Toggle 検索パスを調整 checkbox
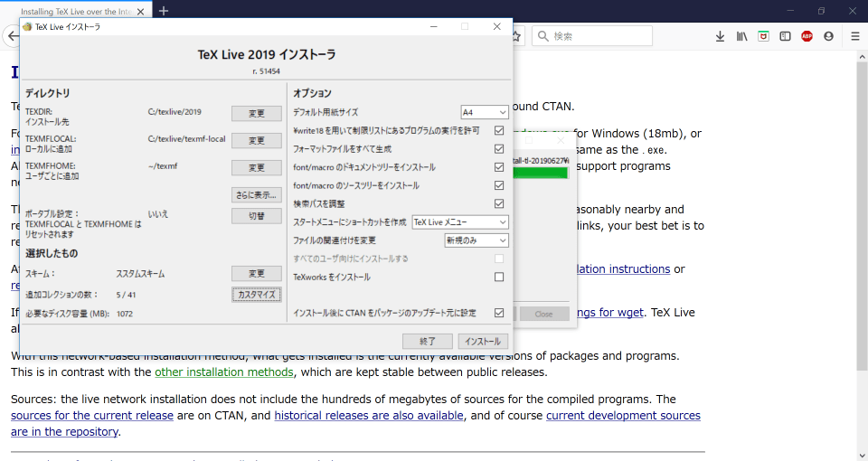Image resolution: width=868 pixels, height=461 pixels. pos(499,203)
